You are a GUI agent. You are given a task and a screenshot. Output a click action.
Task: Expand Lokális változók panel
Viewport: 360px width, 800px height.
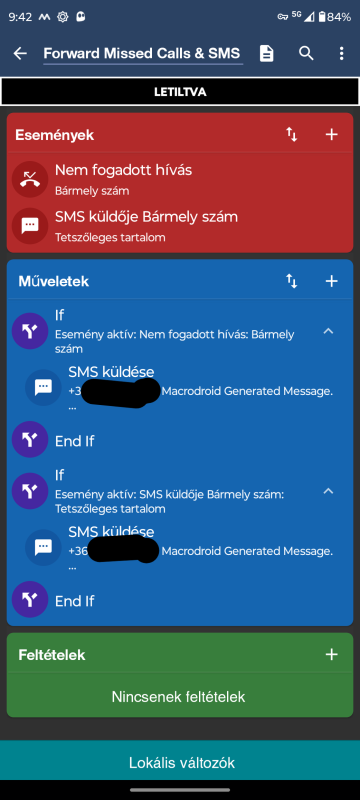(x=180, y=763)
